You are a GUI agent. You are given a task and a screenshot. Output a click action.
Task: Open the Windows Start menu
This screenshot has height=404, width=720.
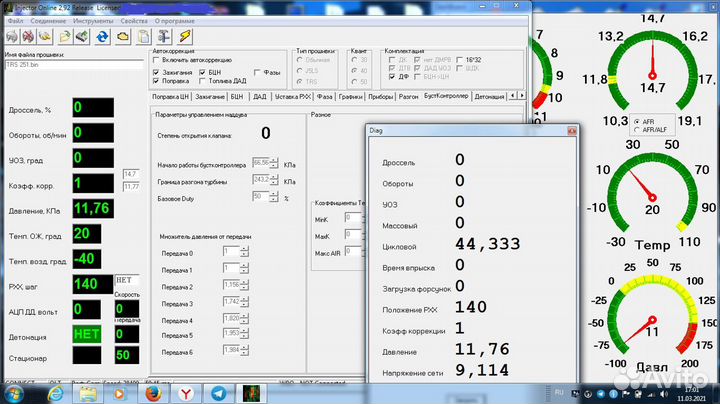pos(14,394)
